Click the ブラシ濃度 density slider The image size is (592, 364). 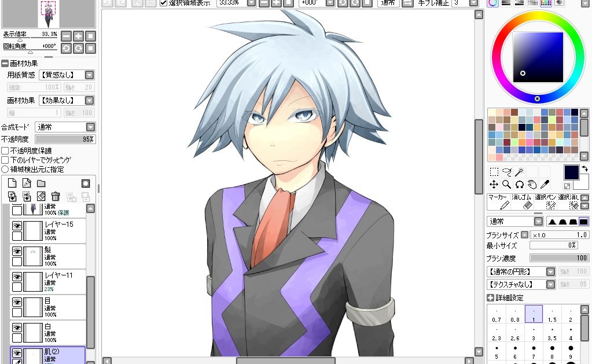pos(559,258)
